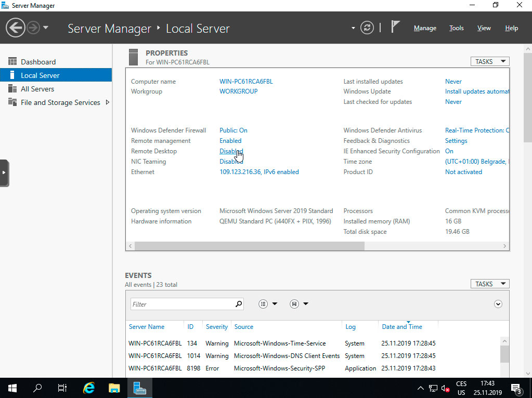Open the Properties TASKS dropdown

[x=489, y=61]
